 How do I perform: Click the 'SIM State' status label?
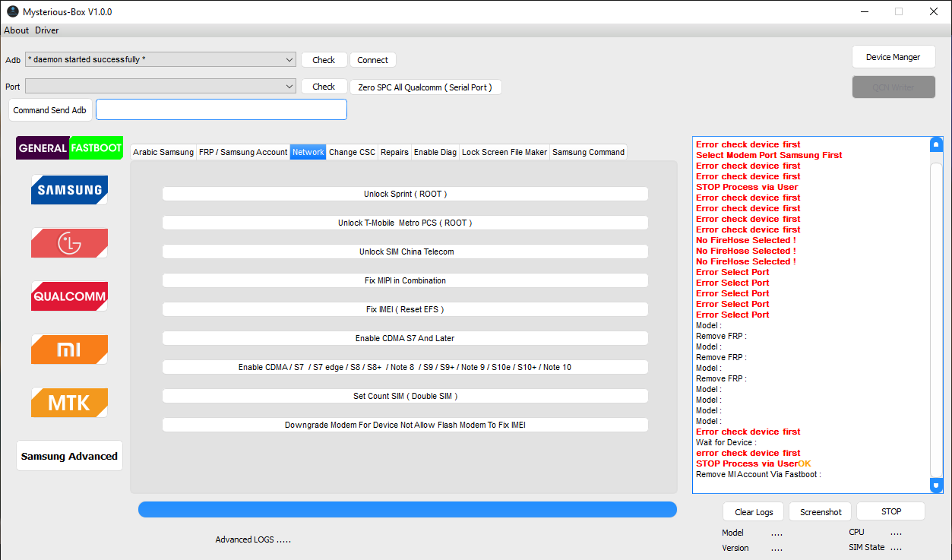point(867,547)
